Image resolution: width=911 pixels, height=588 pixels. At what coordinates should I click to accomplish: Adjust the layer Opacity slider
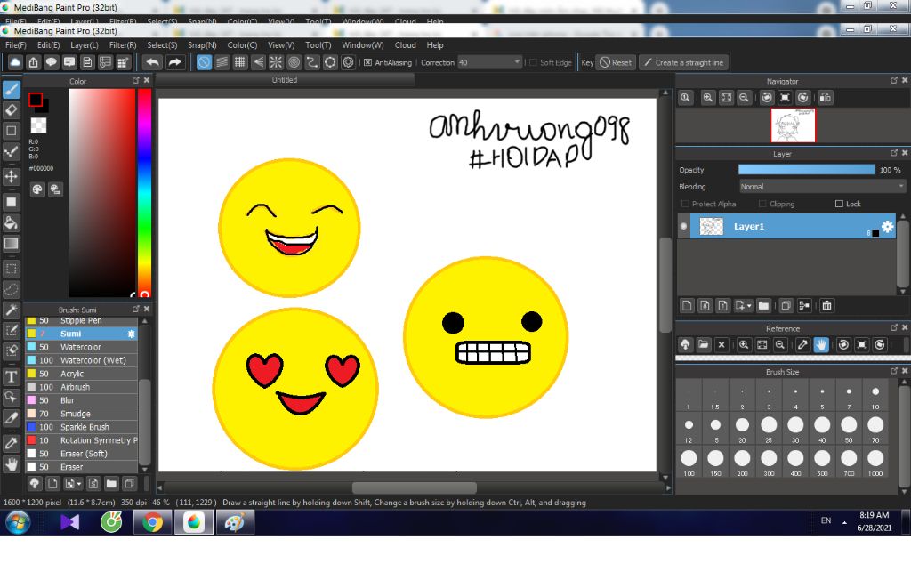click(806, 169)
